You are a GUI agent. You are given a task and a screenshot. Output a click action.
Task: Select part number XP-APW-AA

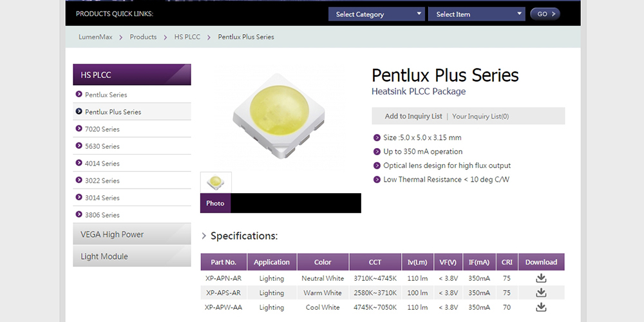click(x=223, y=307)
